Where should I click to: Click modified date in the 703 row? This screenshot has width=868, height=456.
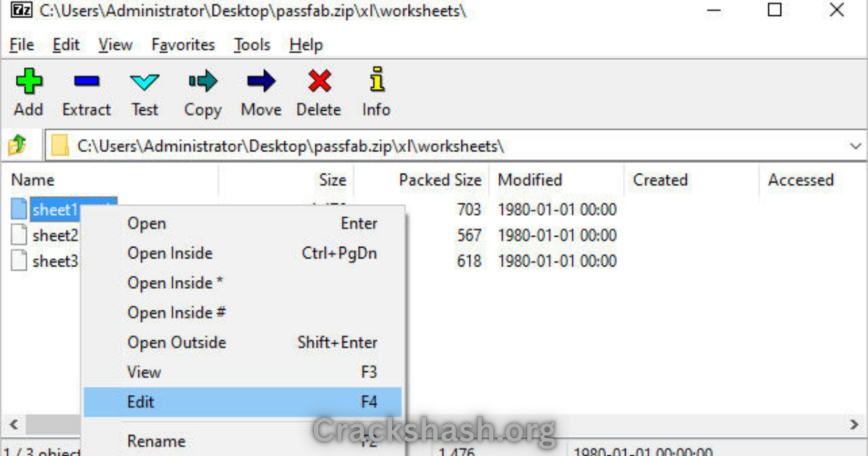[557, 210]
